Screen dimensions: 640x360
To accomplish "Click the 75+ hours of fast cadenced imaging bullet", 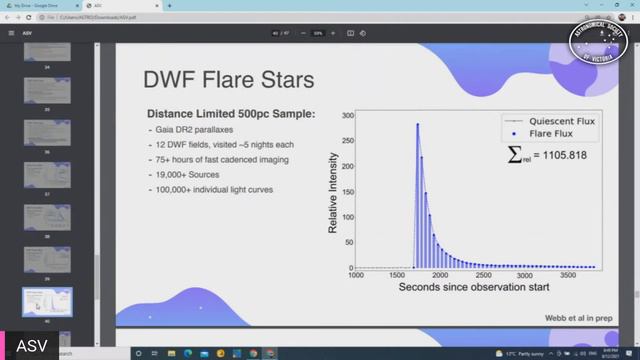I will coord(222,160).
